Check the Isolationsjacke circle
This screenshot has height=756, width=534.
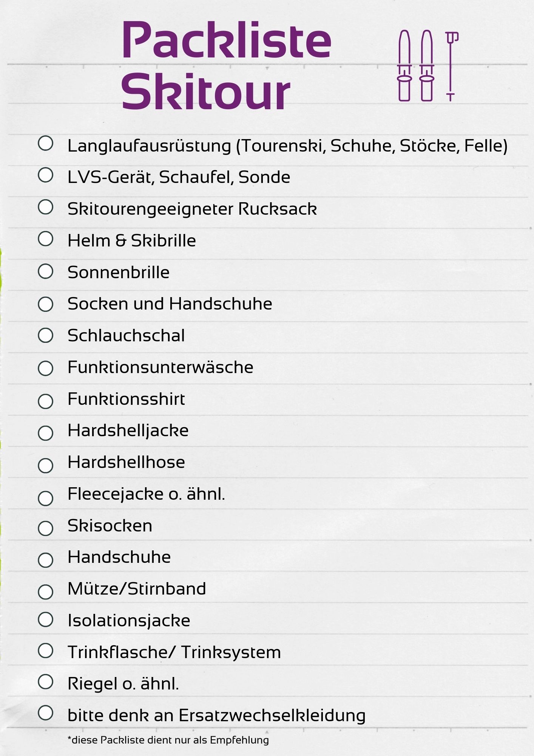point(46,619)
